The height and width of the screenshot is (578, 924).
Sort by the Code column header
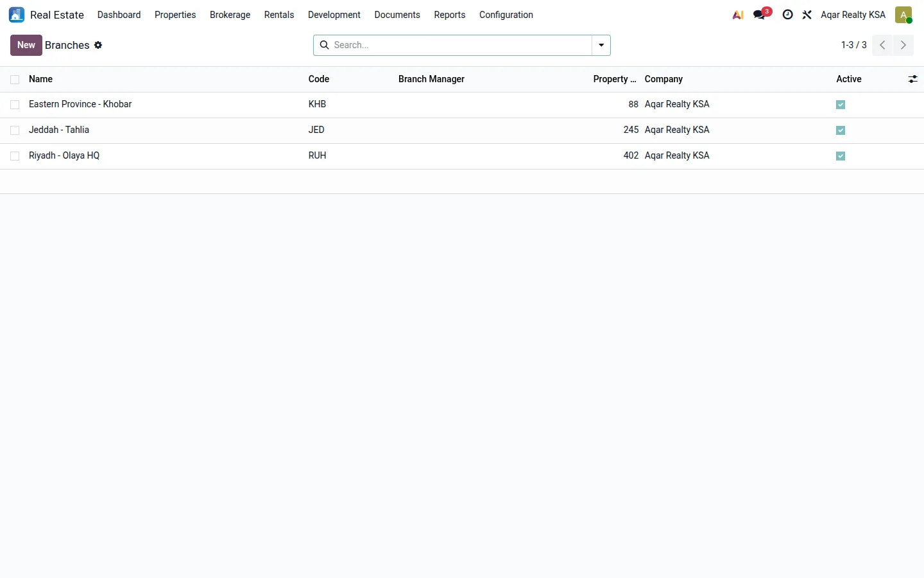[x=319, y=79]
